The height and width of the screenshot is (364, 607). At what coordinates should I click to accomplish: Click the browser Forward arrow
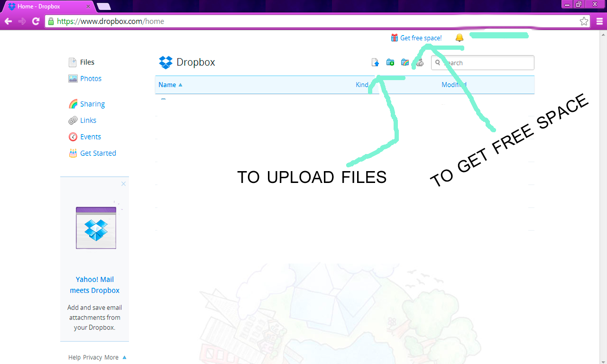pos(22,21)
